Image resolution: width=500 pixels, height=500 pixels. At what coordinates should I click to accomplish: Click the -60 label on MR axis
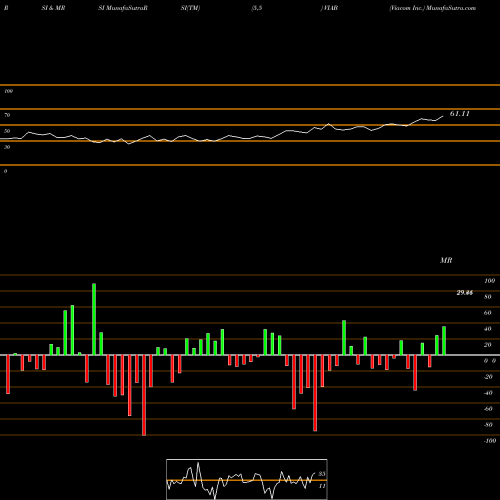[x=488, y=409]
